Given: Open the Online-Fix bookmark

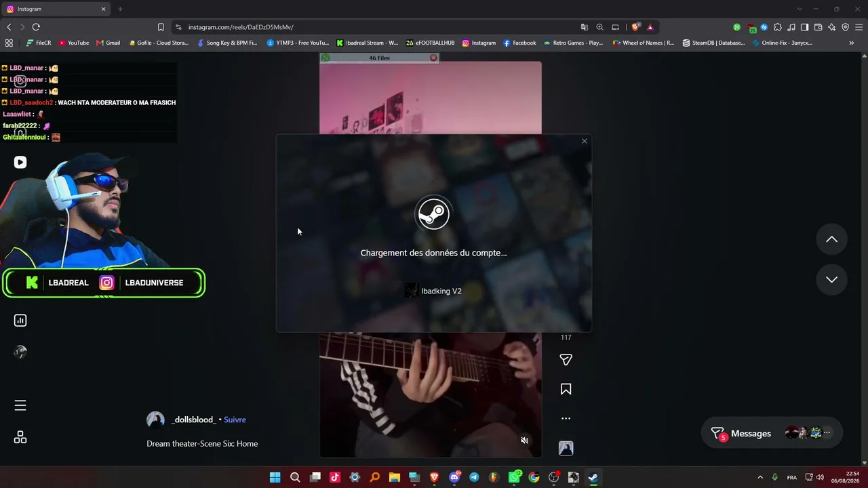Looking at the screenshot, I should click(x=782, y=43).
